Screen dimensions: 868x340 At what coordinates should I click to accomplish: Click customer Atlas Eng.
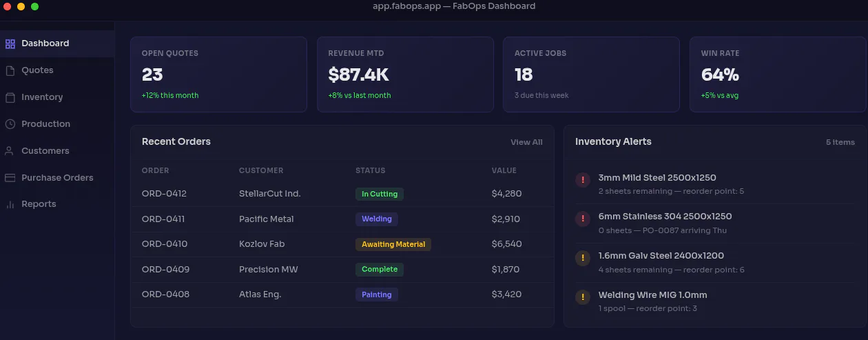coord(260,294)
